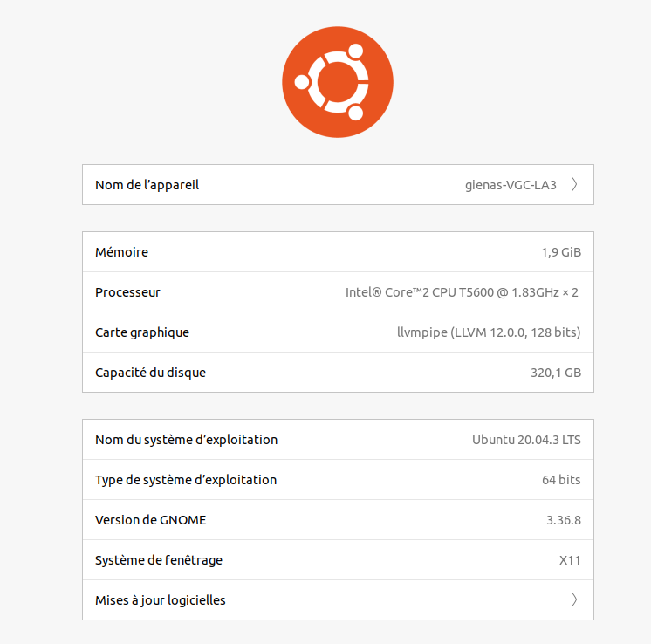Click the Capacité du disque label
Image resolution: width=651 pixels, height=644 pixels.
(x=150, y=373)
